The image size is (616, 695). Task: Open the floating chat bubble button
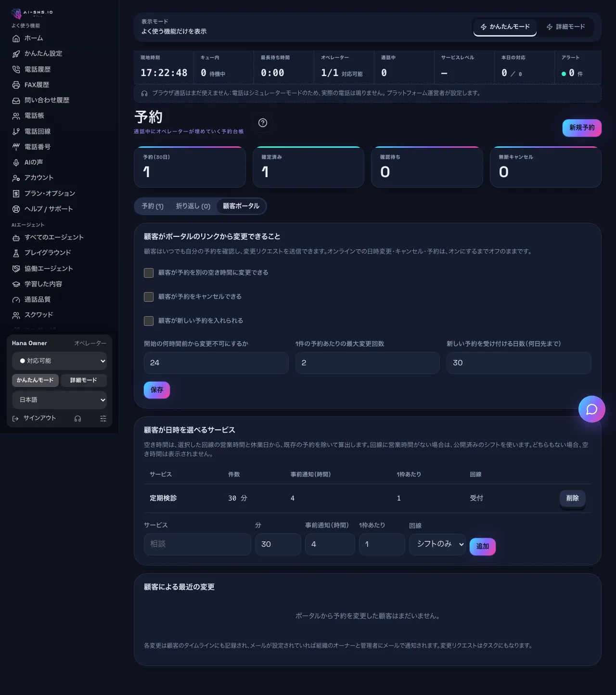(591, 409)
